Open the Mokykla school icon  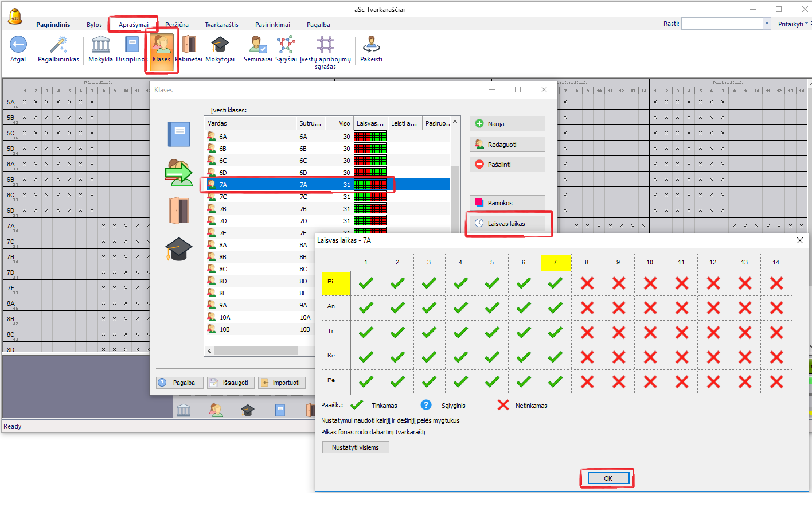pos(100,45)
